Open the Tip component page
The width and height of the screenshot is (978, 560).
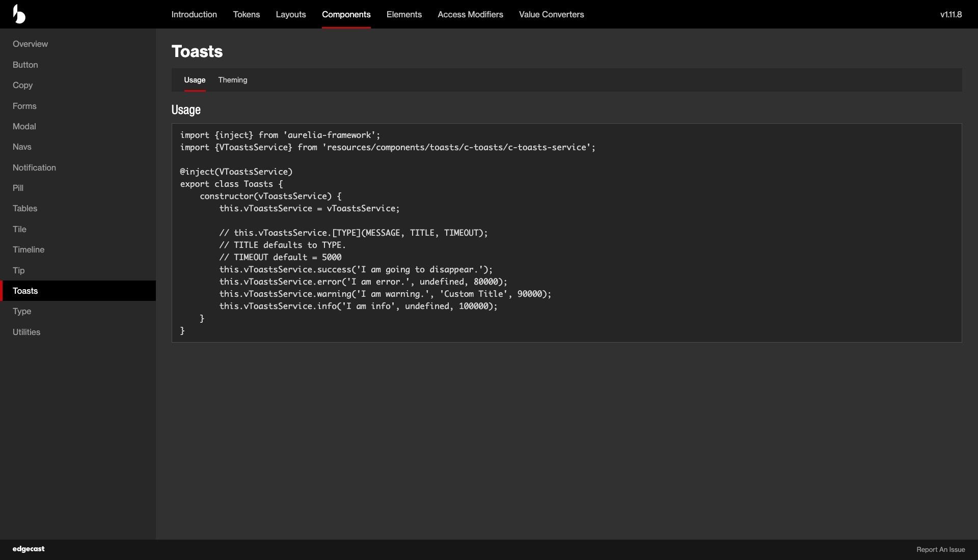(78, 270)
